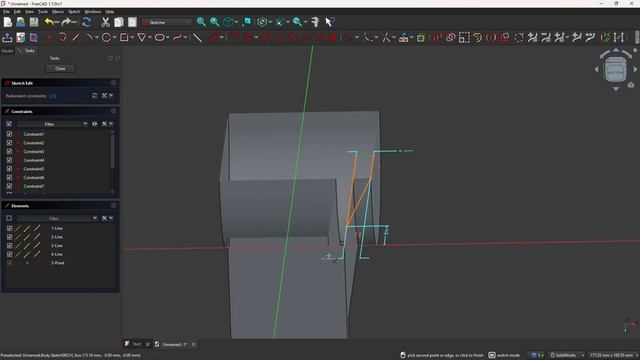Refresh the document with the recompute icon
This screenshot has width=640, height=360.
click(x=87, y=22)
